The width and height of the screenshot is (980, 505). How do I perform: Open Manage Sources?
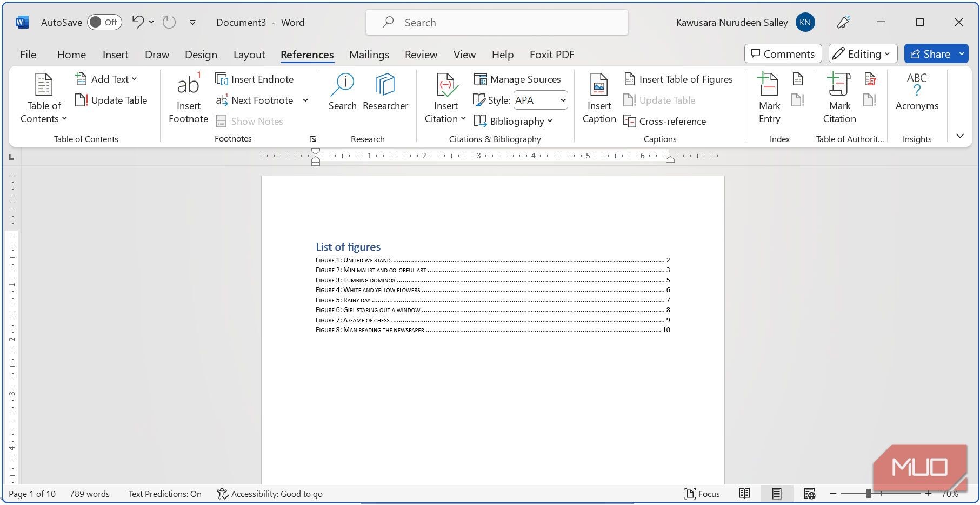point(518,79)
